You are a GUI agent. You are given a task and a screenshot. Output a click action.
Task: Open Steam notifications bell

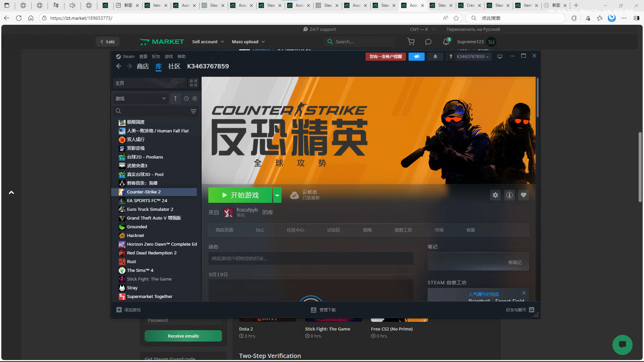pos(435,57)
